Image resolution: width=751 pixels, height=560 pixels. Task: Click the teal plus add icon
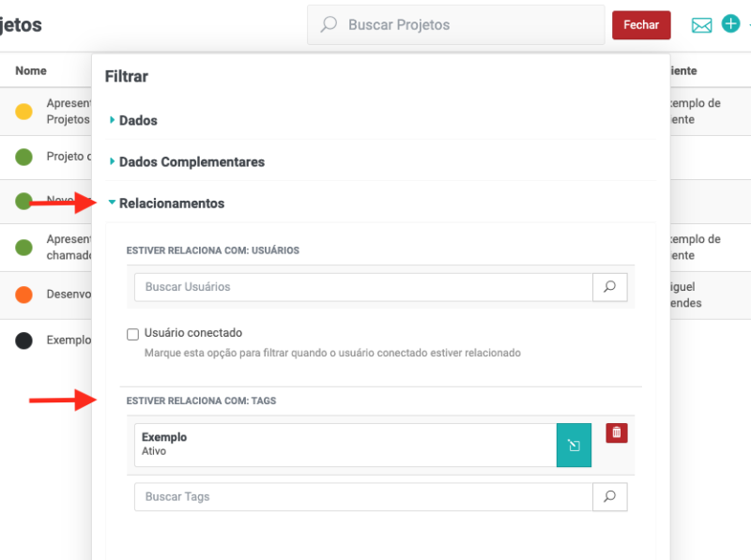pos(730,24)
